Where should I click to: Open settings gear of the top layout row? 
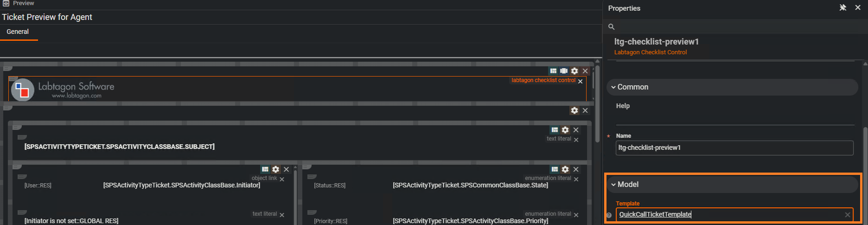coord(574,71)
